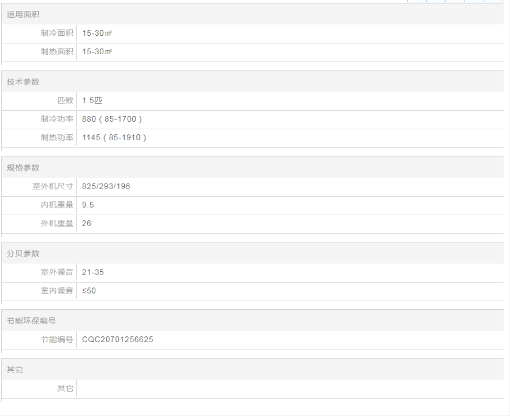Click the 外机重量 value 26

click(87, 223)
